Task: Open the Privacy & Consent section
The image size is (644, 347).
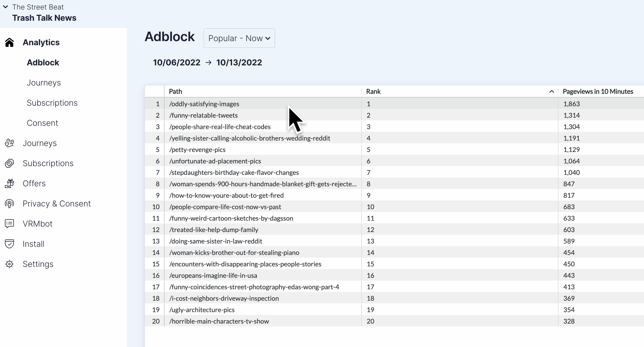Action: (x=57, y=204)
